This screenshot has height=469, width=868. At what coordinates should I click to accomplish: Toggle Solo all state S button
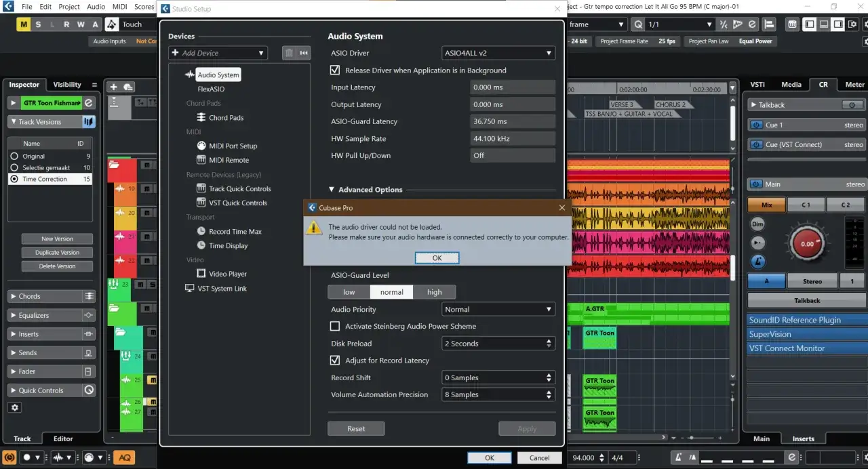pyautogui.click(x=38, y=24)
